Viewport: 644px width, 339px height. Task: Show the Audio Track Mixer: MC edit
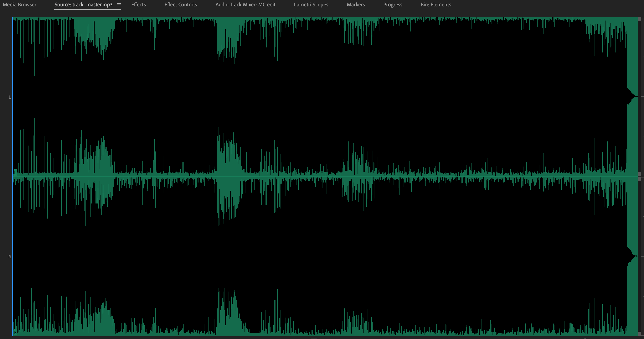(245, 5)
